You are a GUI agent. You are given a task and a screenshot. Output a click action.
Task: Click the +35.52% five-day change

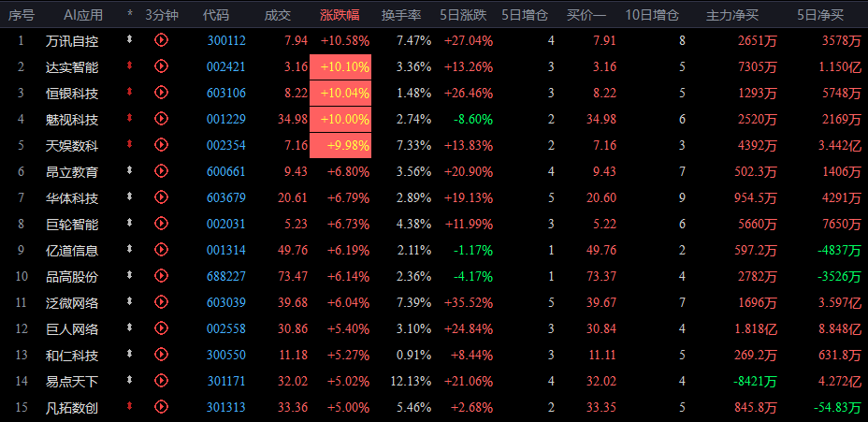point(469,303)
